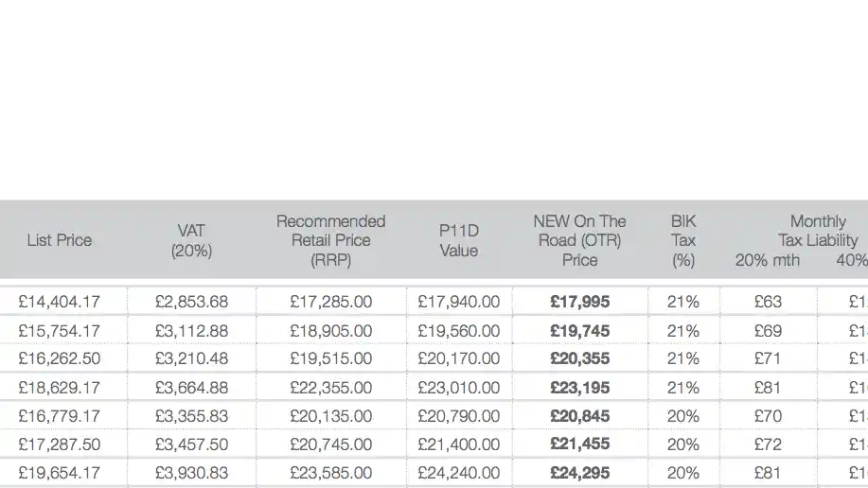Click the List Price column header

[x=59, y=240]
